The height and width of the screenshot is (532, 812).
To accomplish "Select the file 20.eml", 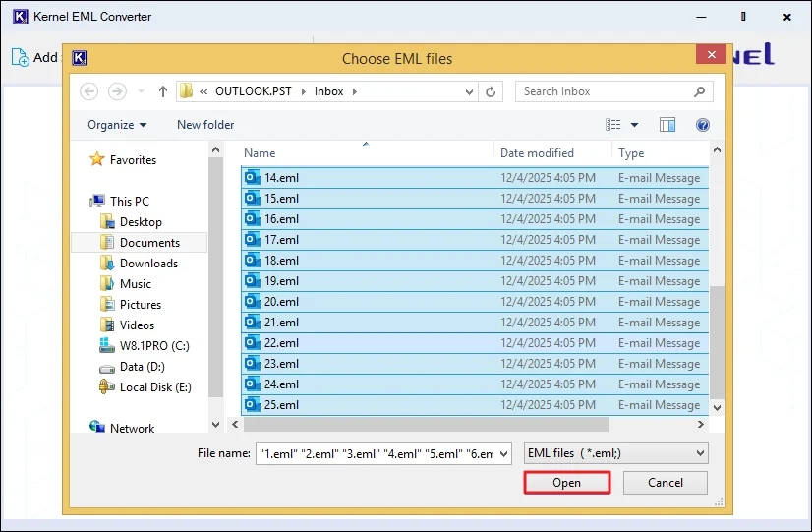I will click(475, 302).
